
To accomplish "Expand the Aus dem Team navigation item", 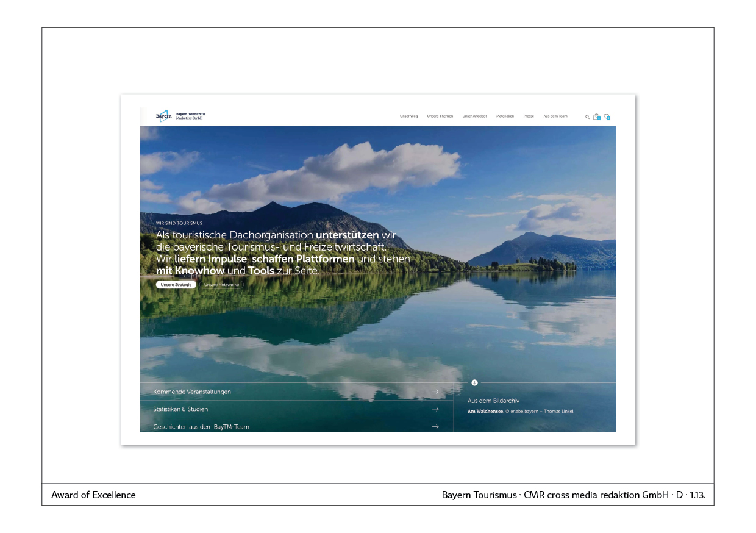I will (555, 116).
